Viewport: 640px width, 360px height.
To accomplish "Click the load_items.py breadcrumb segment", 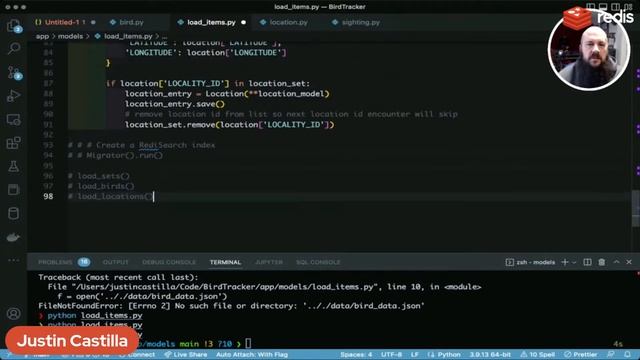I will (x=128, y=36).
